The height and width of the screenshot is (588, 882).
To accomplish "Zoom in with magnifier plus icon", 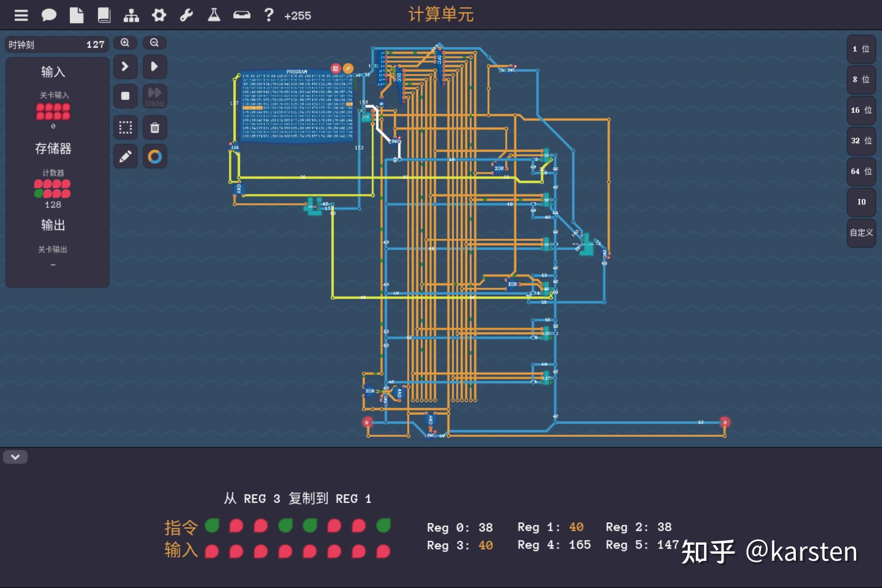I will [x=125, y=42].
